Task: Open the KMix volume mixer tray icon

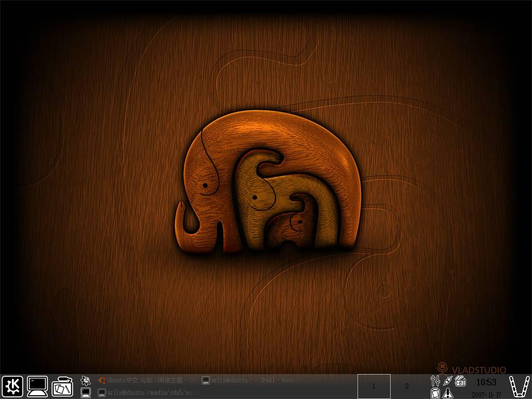Action: (435, 381)
